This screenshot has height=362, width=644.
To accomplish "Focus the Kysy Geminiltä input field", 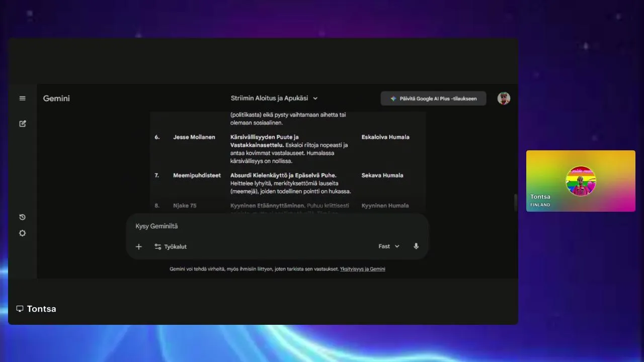I will coord(277,226).
